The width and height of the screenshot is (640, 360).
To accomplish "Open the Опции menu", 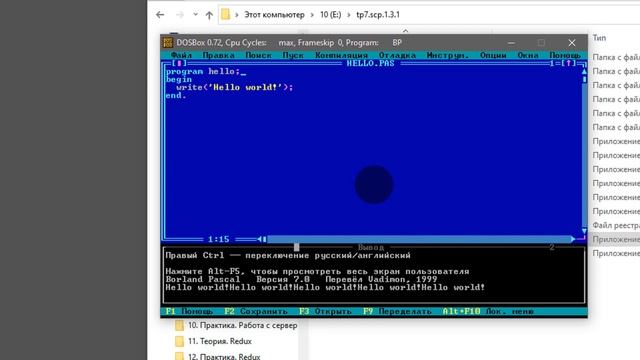I will coord(493,55).
